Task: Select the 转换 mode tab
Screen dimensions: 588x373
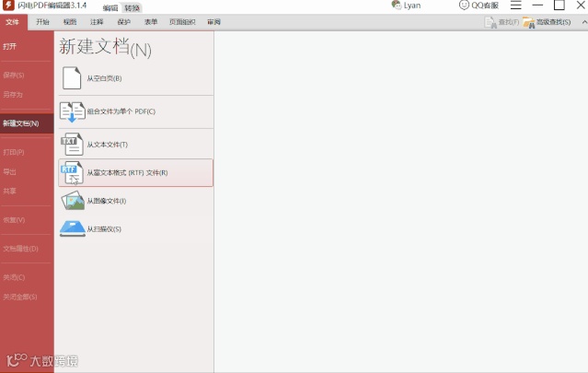Action: (x=132, y=8)
